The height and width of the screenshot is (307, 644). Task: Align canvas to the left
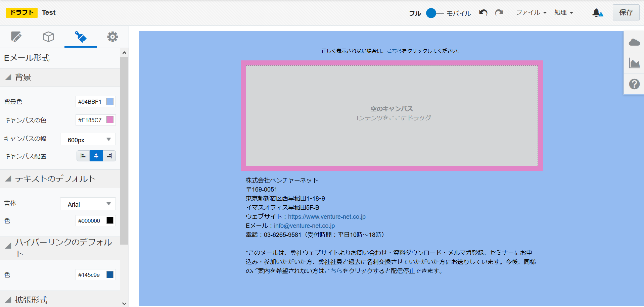83,156
